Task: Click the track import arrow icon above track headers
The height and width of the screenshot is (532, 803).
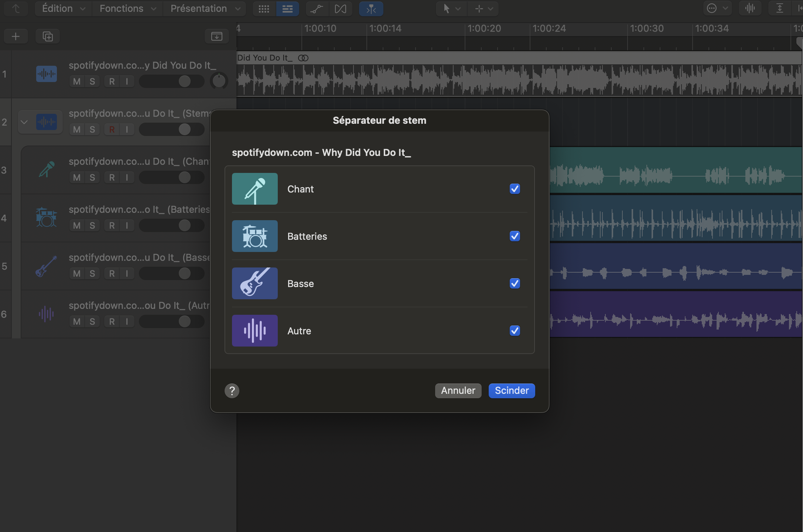Action: 216,36
